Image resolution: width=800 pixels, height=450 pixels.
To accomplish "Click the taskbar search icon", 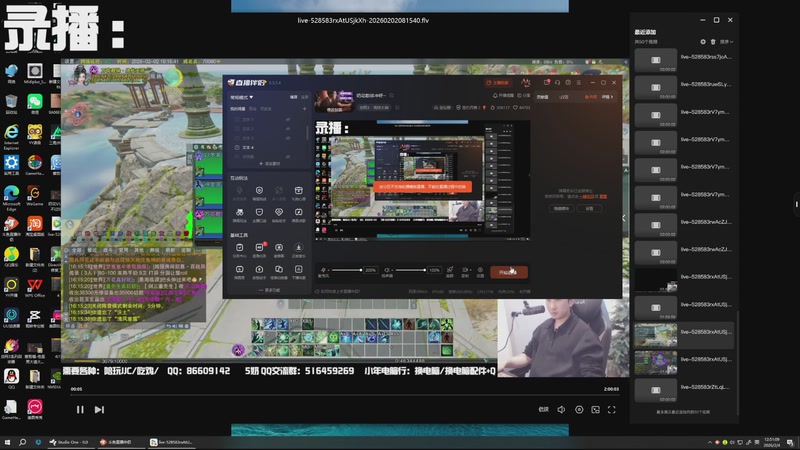I will (x=22, y=442).
